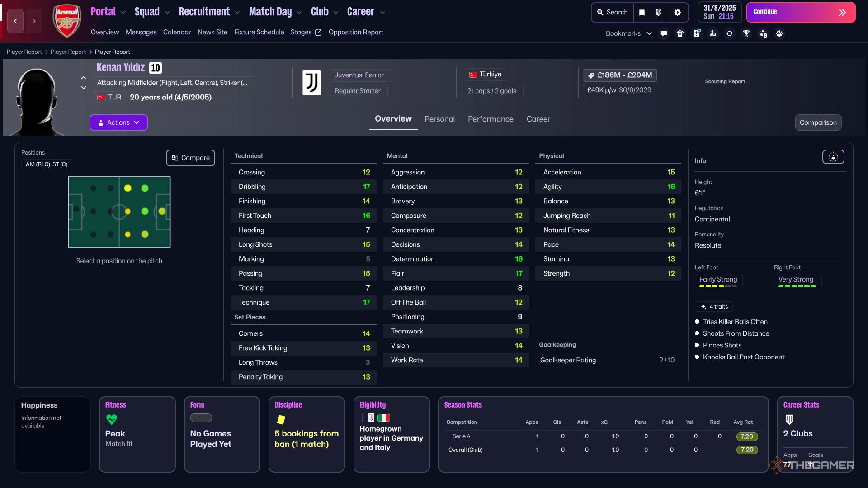Select the top right attacking midfielder dot
This screenshot has width=868, height=488.
click(x=145, y=188)
